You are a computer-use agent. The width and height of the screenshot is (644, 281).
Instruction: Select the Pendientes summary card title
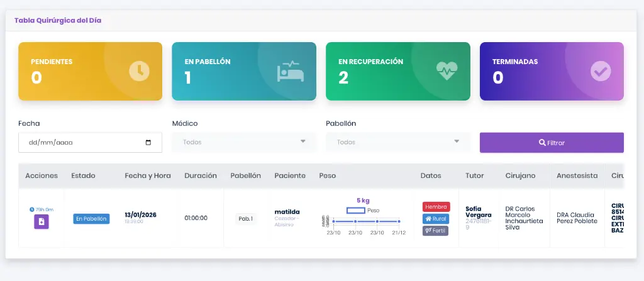click(x=52, y=62)
